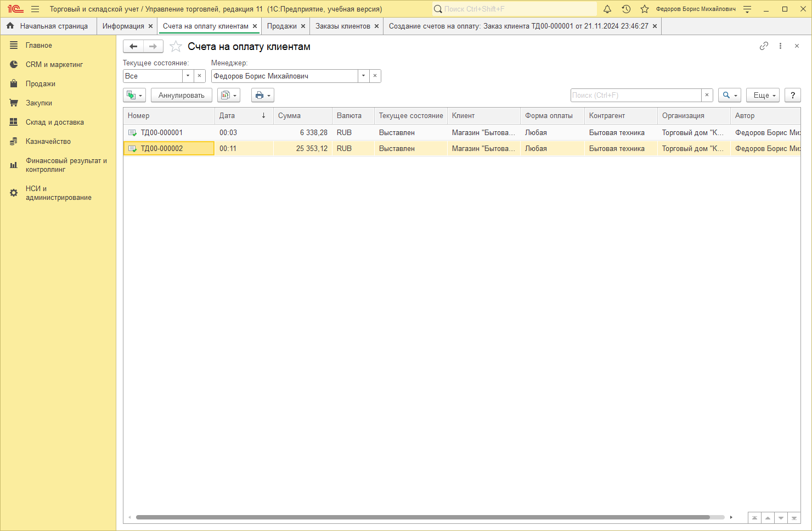Viewport: 812px width, 531px height.
Task: Close the Информация tab
Action: [x=151, y=26]
